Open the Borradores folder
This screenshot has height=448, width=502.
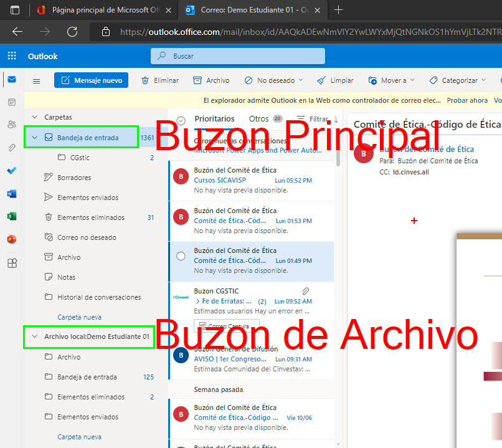tap(74, 178)
